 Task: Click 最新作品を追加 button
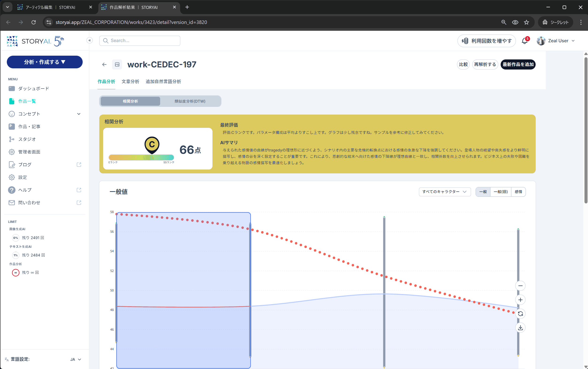(x=518, y=64)
